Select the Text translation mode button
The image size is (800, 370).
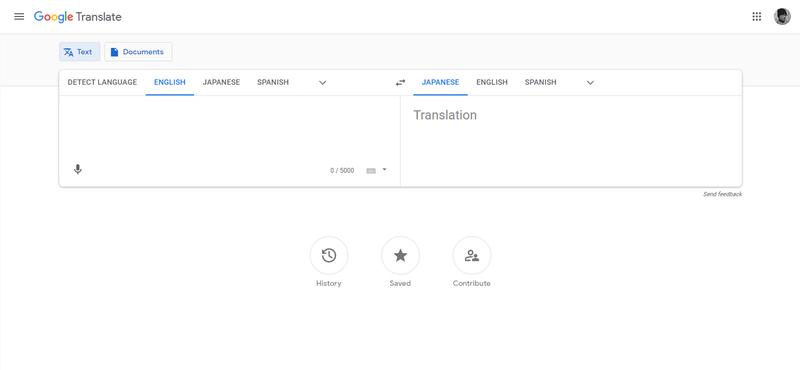point(80,52)
